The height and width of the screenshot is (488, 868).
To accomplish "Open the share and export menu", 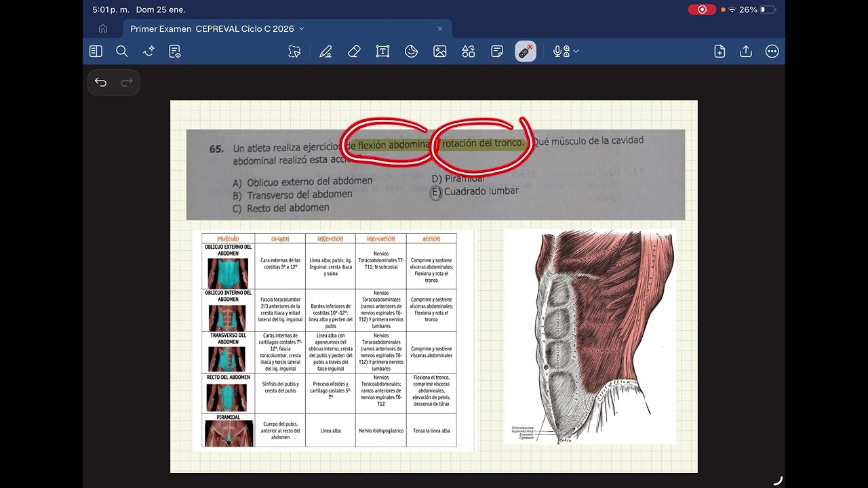I will pos(746,52).
